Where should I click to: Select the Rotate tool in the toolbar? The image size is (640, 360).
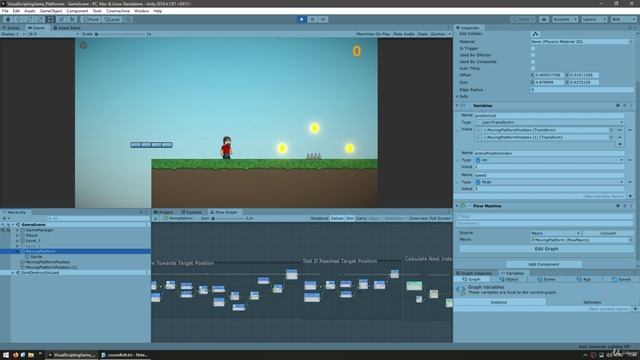point(29,19)
